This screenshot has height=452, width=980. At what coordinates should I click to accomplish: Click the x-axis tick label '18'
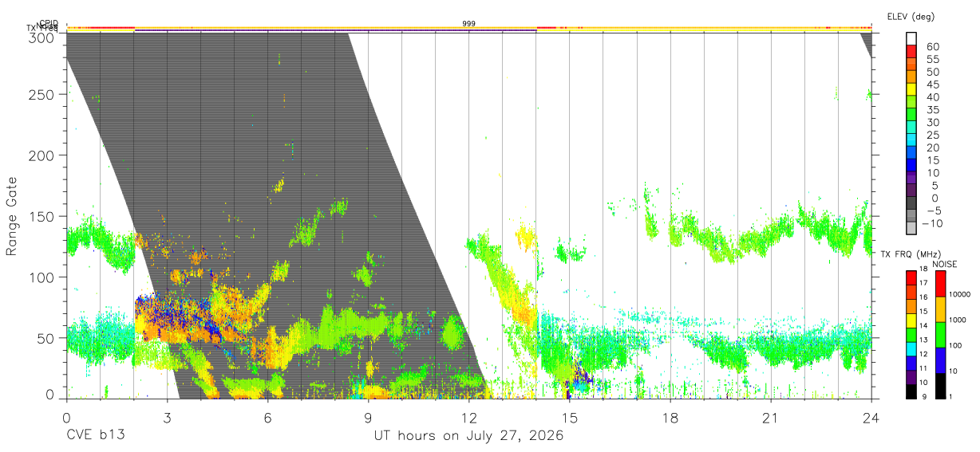click(x=670, y=417)
